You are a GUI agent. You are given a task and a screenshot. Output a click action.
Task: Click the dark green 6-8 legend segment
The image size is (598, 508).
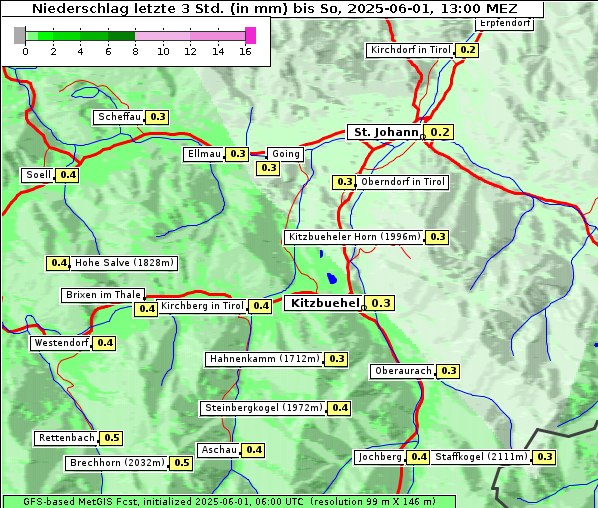[x=122, y=36]
